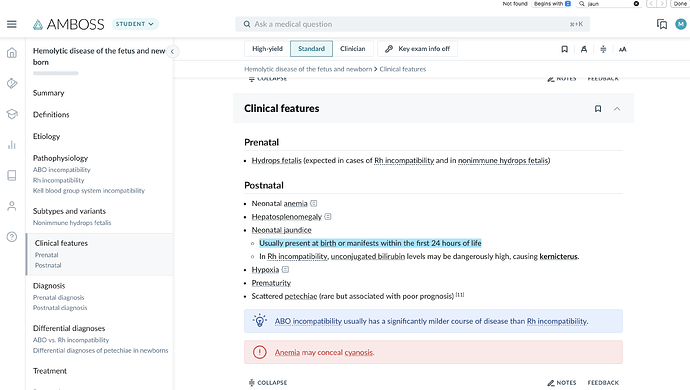690x390 pixels.
Task: Bookmark the Clinical features section
Action: click(x=598, y=109)
